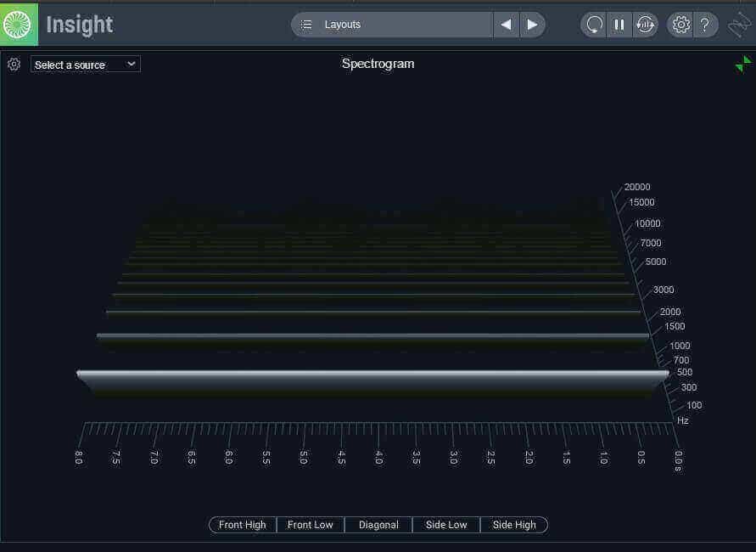Click the 10000 frequency axis label
Image resolution: width=756 pixels, height=552 pixels.
tap(647, 223)
